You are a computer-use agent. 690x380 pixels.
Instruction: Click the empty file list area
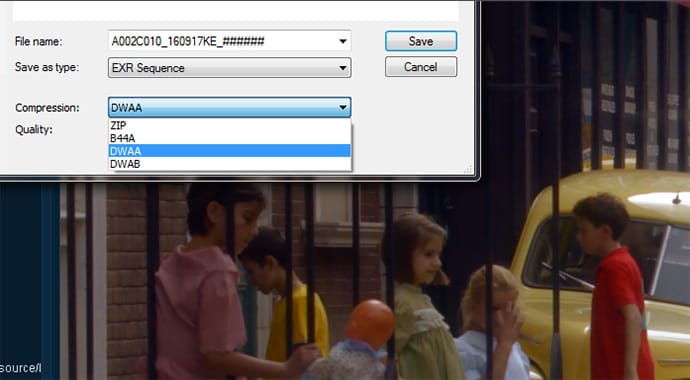tap(235, 11)
